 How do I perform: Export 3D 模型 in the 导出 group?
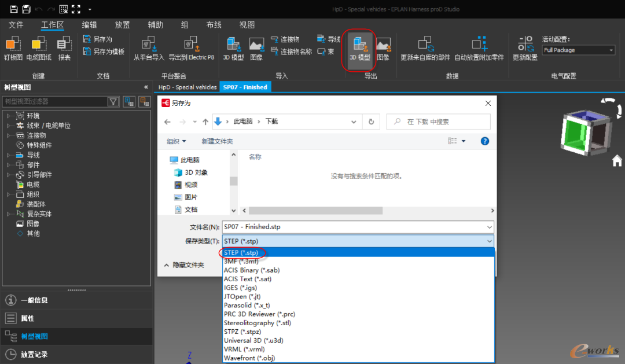click(359, 49)
